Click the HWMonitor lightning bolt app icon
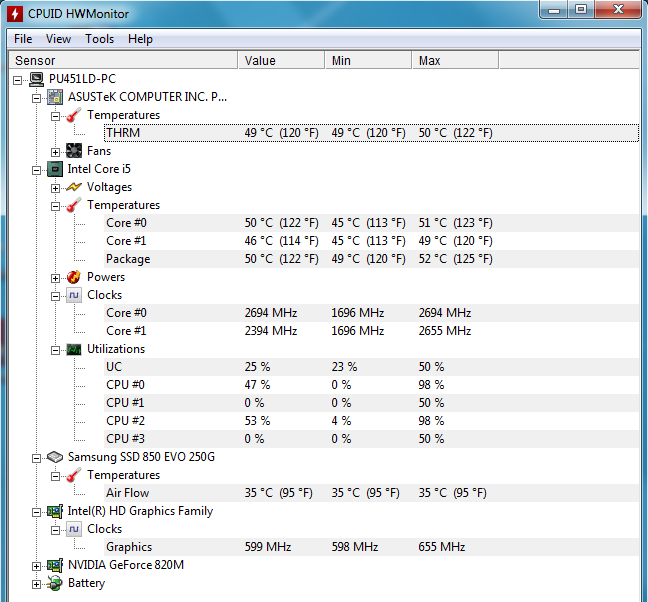Image resolution: width=648 pixels, height=602 pixels. [15, 14]
